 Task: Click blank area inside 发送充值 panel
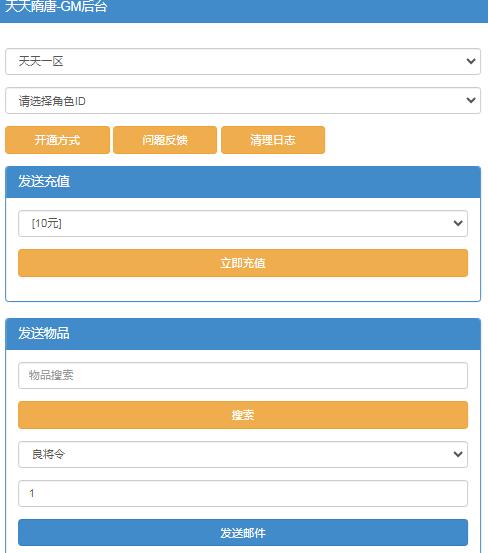[243, 289]
